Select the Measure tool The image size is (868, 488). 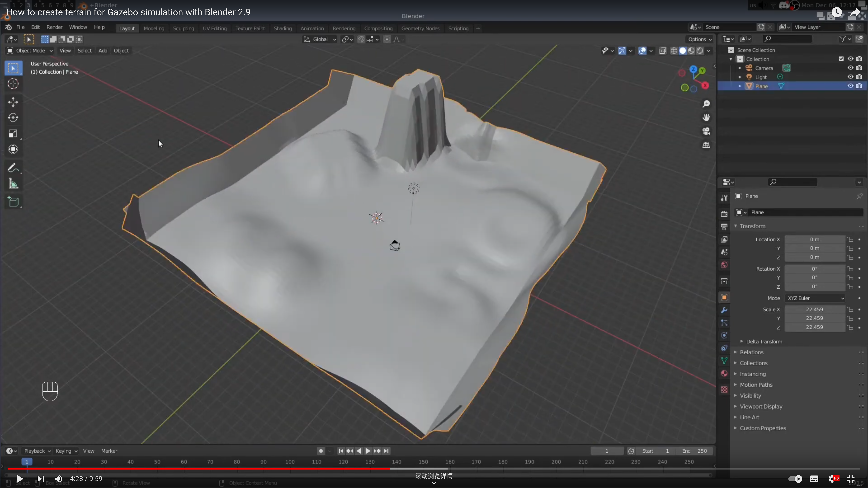click(x=13, y=184)
